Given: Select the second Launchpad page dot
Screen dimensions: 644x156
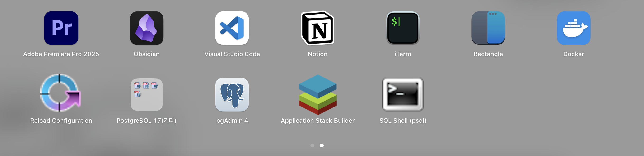Looking at the screenshot, I should [322, 146].
